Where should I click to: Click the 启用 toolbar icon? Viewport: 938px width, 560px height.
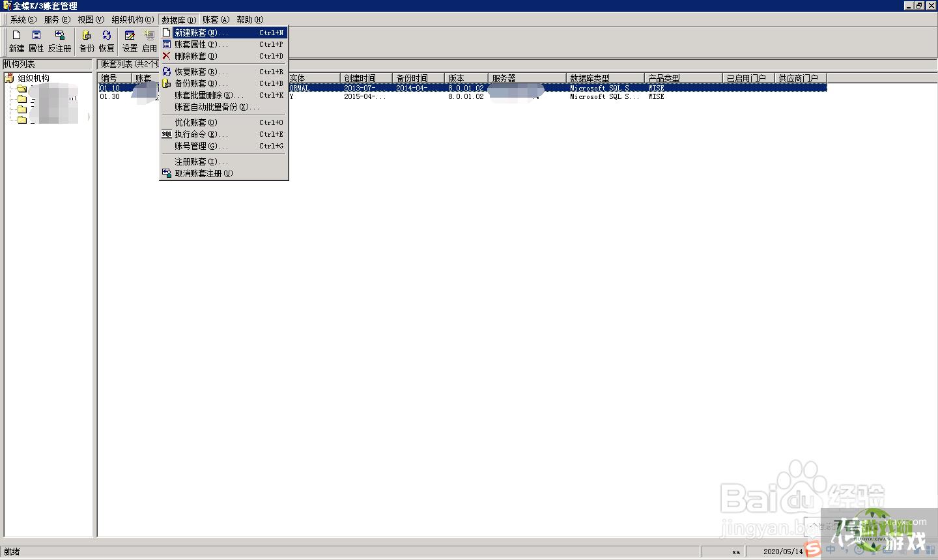point(149,41)
